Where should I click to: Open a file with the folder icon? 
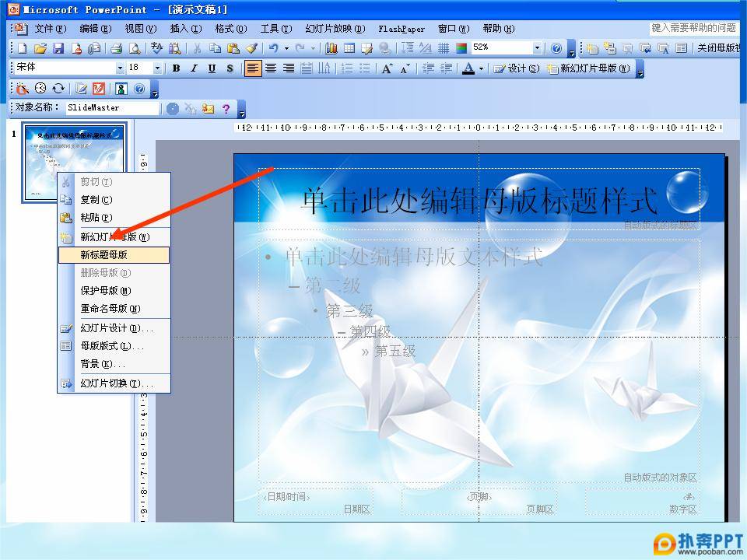point(40,48)
